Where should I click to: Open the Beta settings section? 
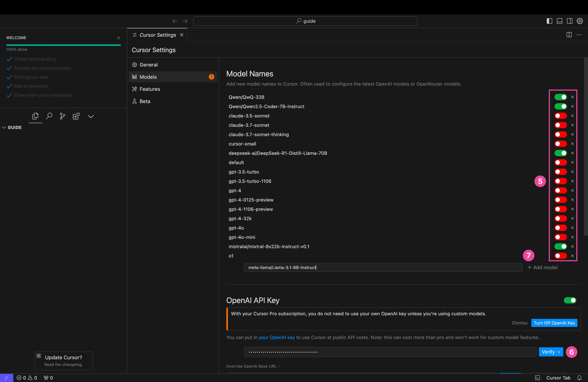tap(173, 101)
